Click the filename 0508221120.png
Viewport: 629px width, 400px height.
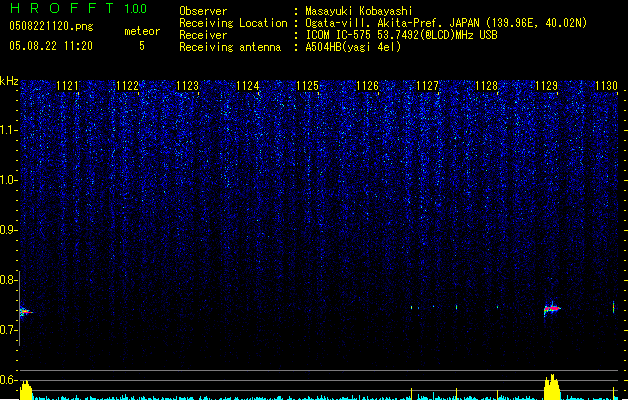click(51, 26)
